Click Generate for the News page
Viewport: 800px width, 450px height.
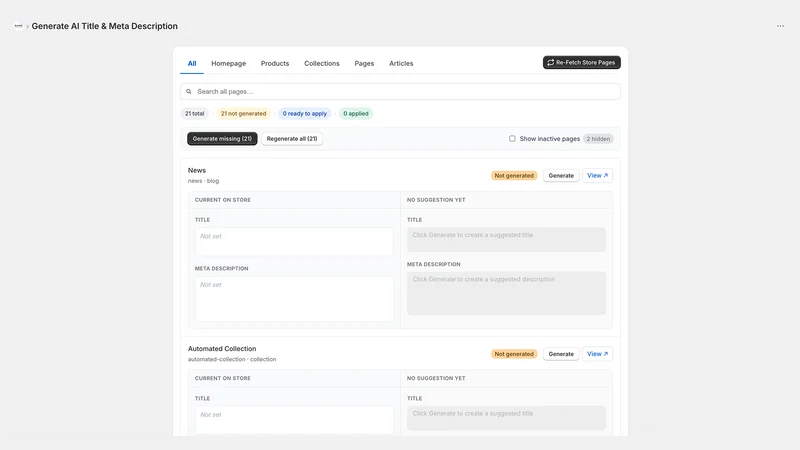(x=561, y=176)
